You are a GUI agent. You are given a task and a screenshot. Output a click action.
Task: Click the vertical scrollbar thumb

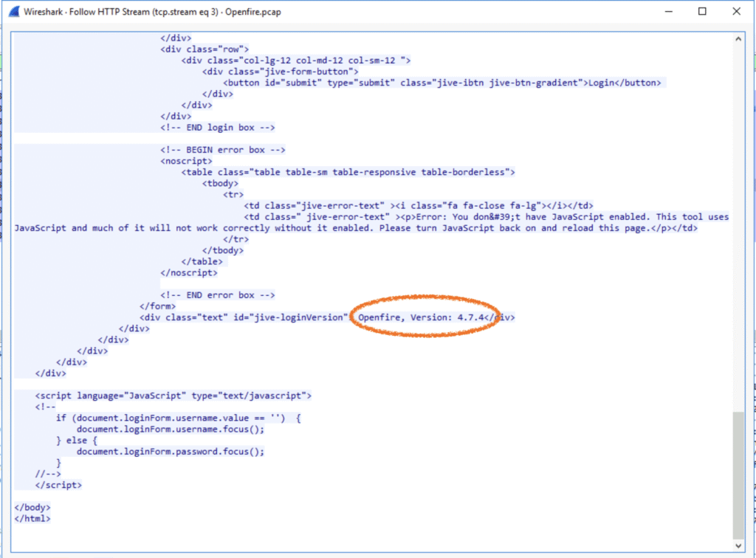point(739,472)
